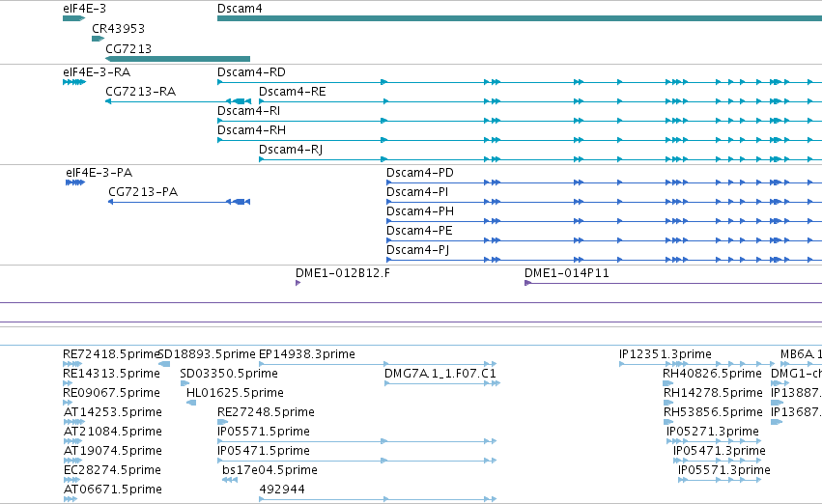
Task: Click the bs17e04.5prime reverse arrows glyph
Action: [230, 480]
